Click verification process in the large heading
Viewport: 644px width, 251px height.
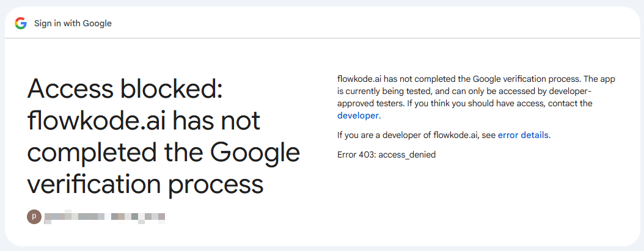coord(145,184)
